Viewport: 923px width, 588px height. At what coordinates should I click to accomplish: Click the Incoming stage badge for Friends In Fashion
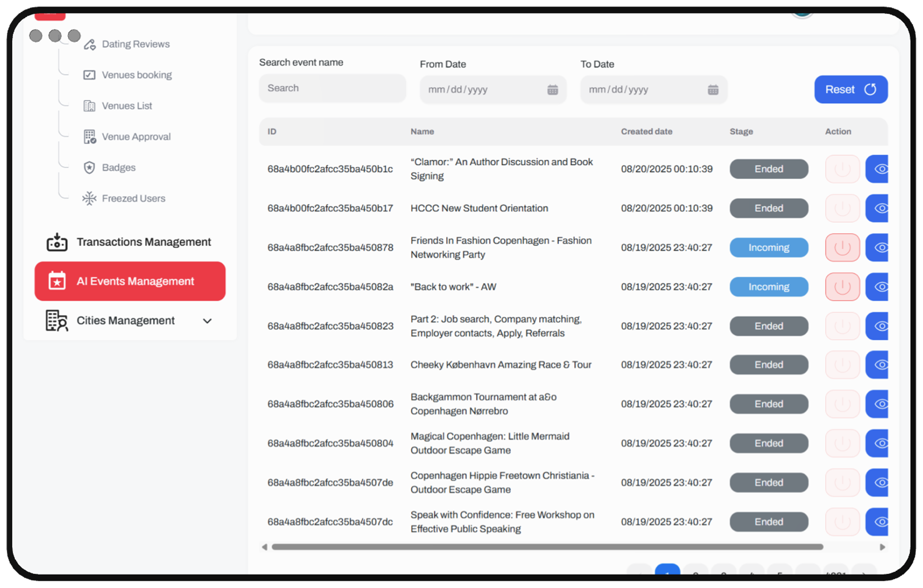point(769,247)
